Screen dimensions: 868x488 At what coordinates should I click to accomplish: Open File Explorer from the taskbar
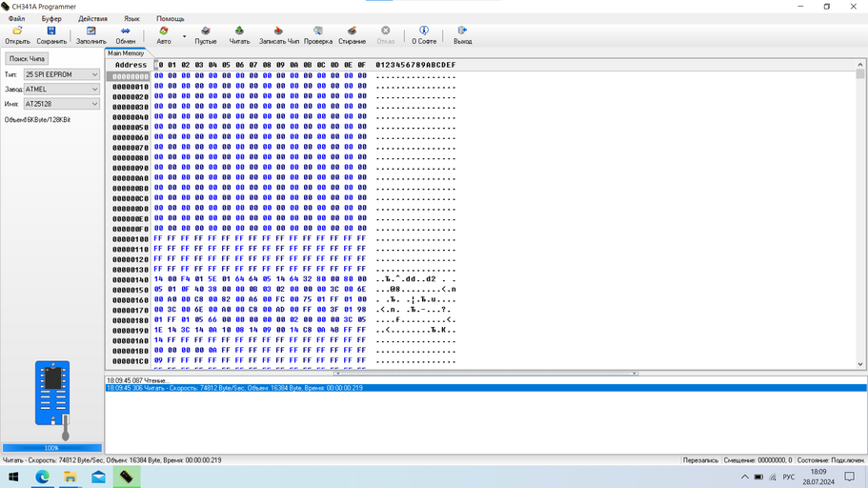tap(71, 477)
